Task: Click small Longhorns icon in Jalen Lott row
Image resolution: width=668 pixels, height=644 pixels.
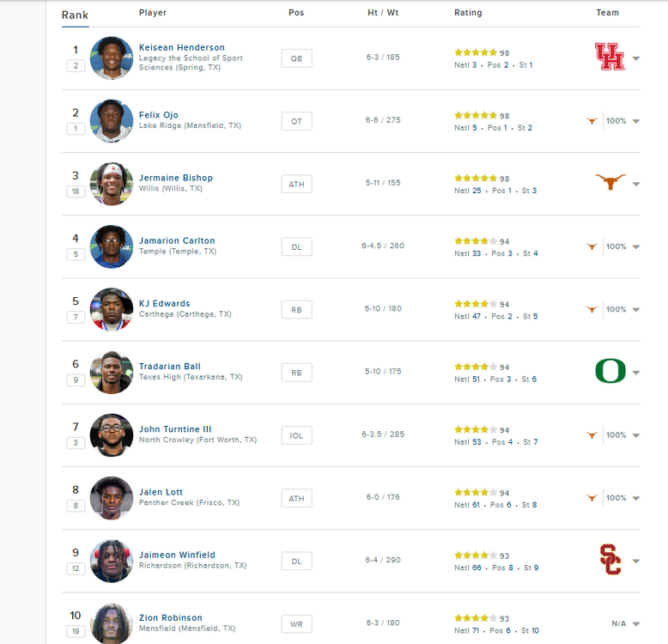Action: pyautogui.click(x=592, y=497)
